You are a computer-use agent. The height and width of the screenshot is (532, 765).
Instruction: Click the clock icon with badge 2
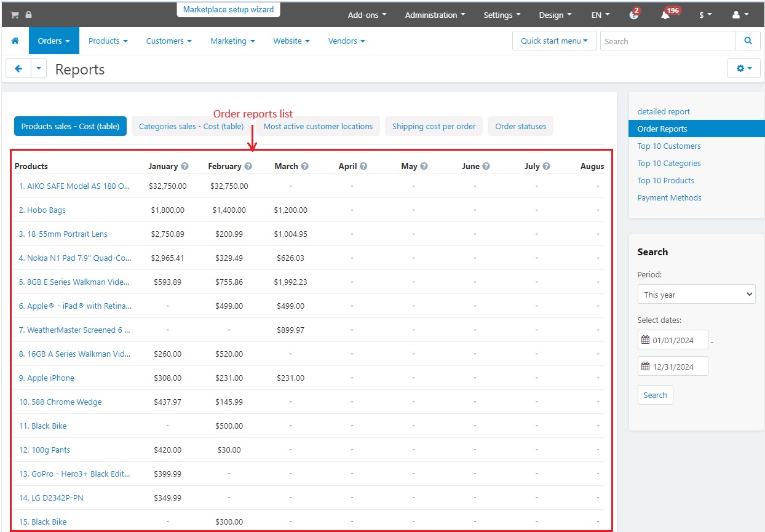click(634, 14)
